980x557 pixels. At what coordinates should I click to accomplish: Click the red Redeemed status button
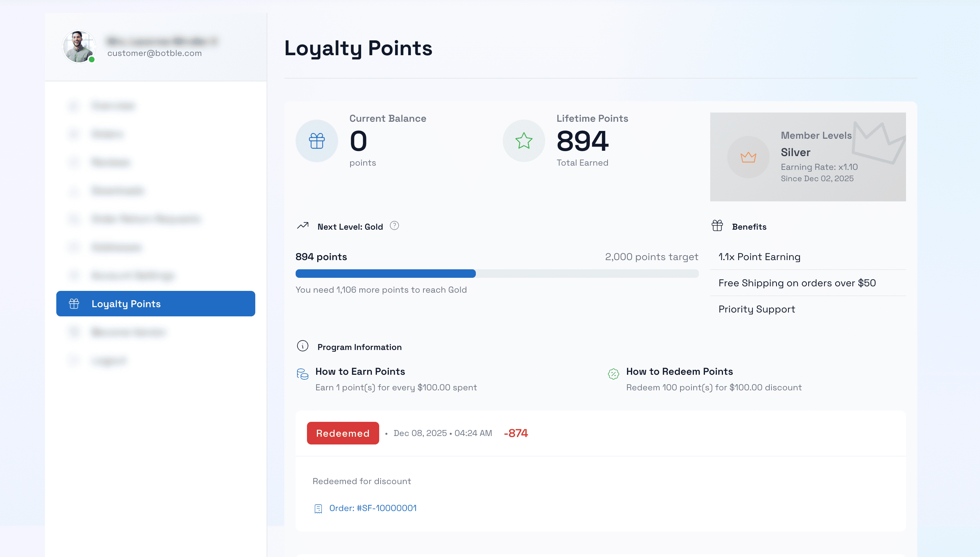click(x=342, y=433)
